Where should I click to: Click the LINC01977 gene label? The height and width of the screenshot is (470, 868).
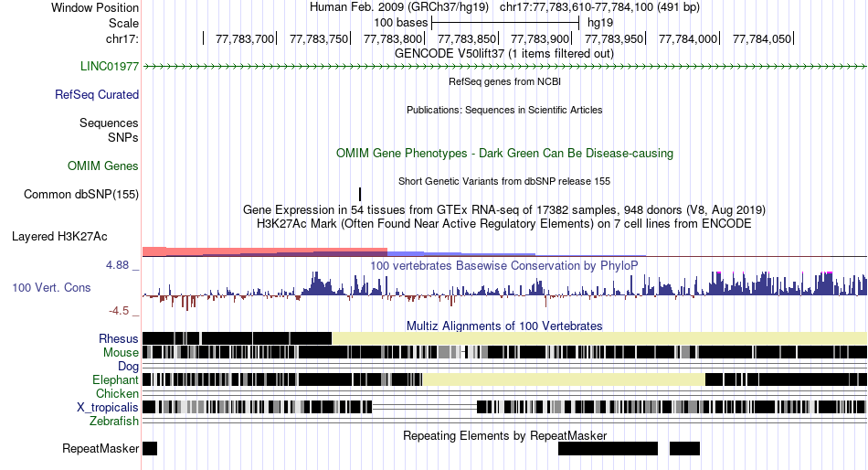click(x=110, y=67)
